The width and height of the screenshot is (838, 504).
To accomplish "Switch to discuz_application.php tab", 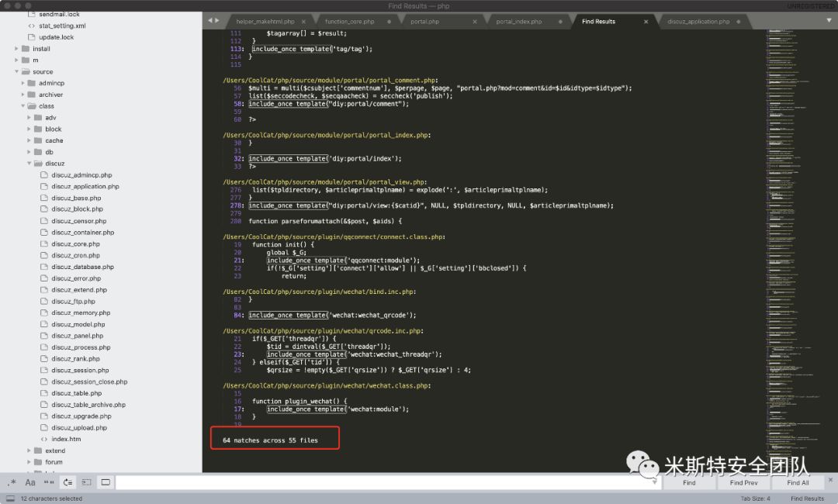I will [x=698, y=22].
